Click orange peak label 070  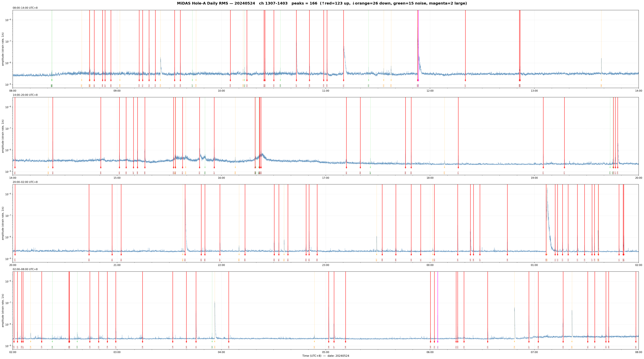pos(445,173)
